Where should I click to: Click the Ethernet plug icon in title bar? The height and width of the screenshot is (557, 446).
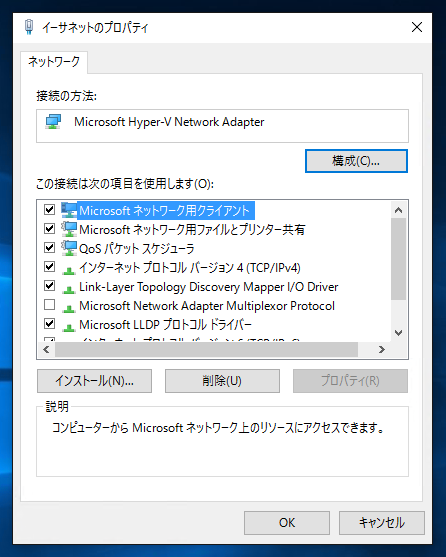point(29,27)
